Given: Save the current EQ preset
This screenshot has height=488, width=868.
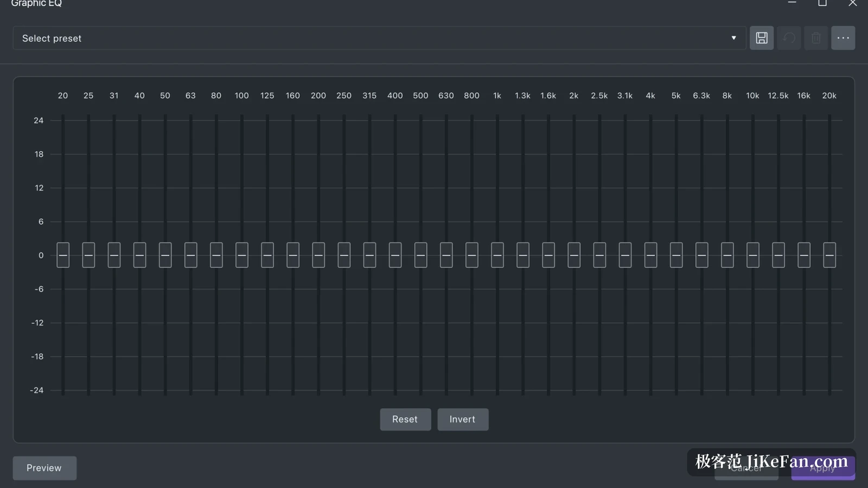Looking at the screenshot, I should (x=762, y=38).
